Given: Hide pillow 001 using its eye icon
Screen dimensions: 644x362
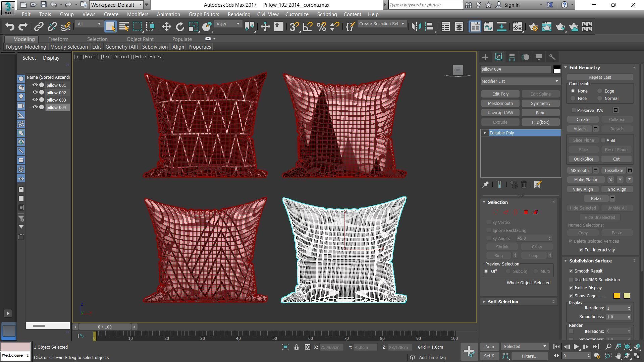Looking at the screenshot, I should [x=35, y=85].
